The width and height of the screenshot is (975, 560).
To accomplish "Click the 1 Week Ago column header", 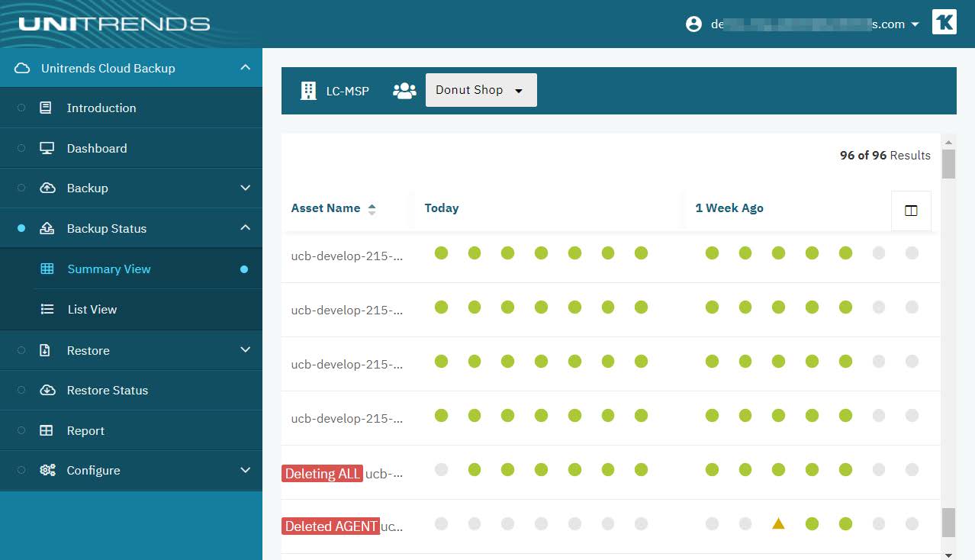I will click(729, 208).
